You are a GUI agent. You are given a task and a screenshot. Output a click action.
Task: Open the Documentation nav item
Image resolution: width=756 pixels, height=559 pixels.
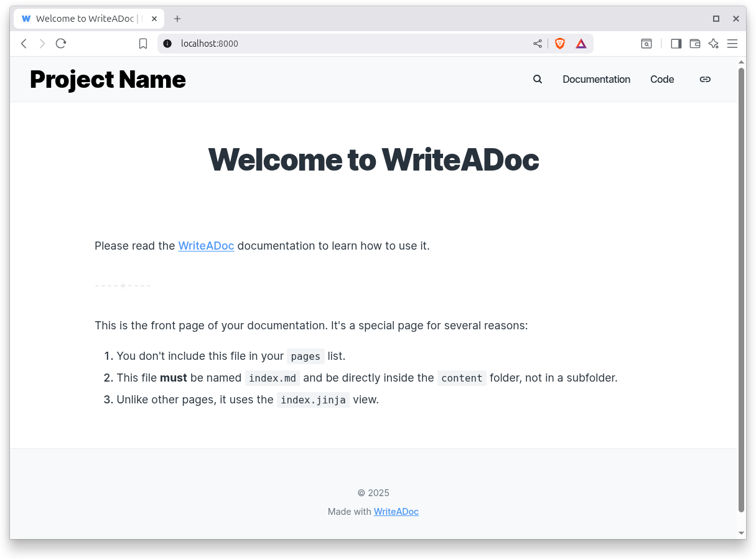(595, 79)
